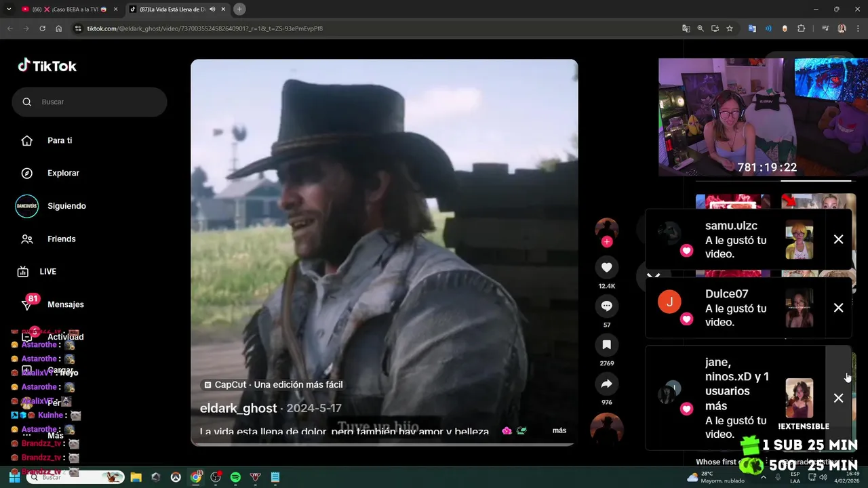
Task: Expand caption by clicking más
Action: 559,430
